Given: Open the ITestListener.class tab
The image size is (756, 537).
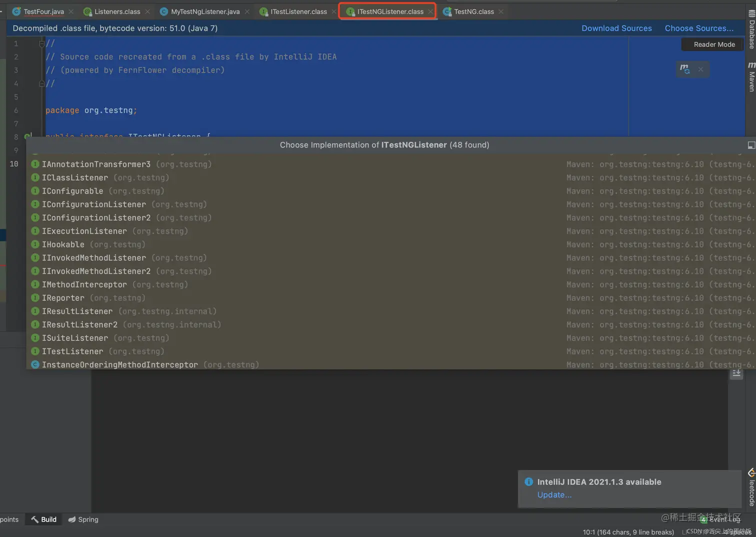Looking at the screenshot, I should 298,11.
